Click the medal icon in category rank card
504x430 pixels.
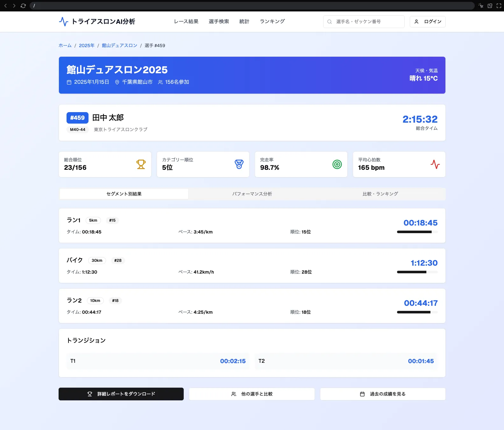point(239,164)
